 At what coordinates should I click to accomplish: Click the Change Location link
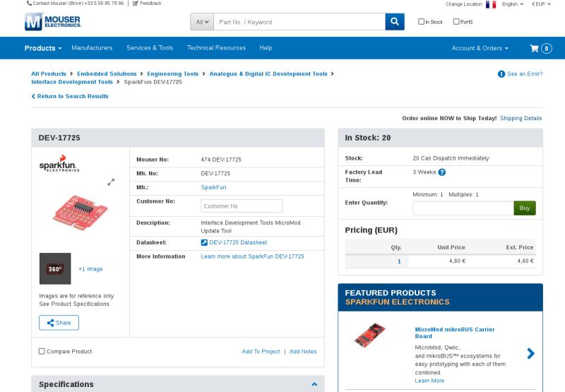pos(463,4)
